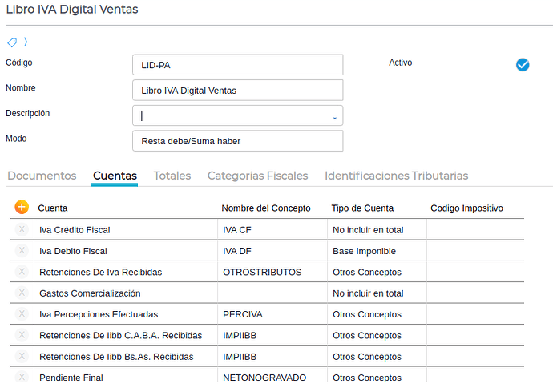553x392 pixels.
Task: Expand the Descripción dropdown arrow
Action: [x=334, y=117]
